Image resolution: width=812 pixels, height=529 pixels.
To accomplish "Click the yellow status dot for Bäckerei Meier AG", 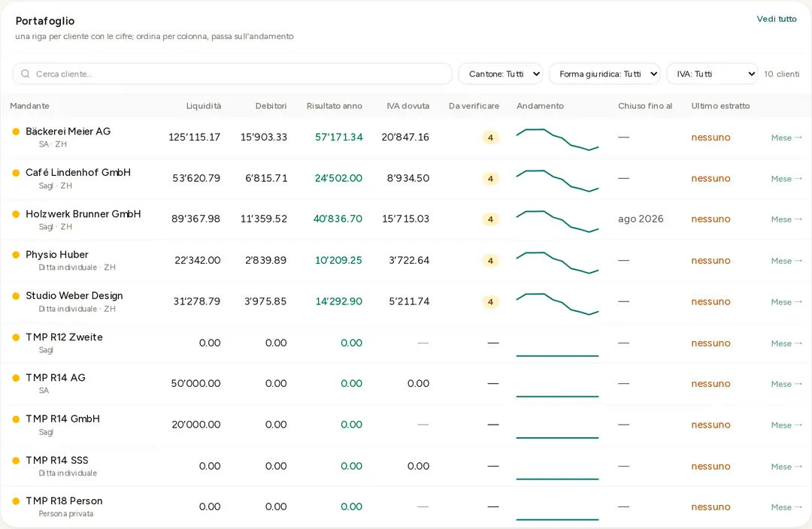I will pyautogui.click(x=16, y=131).
